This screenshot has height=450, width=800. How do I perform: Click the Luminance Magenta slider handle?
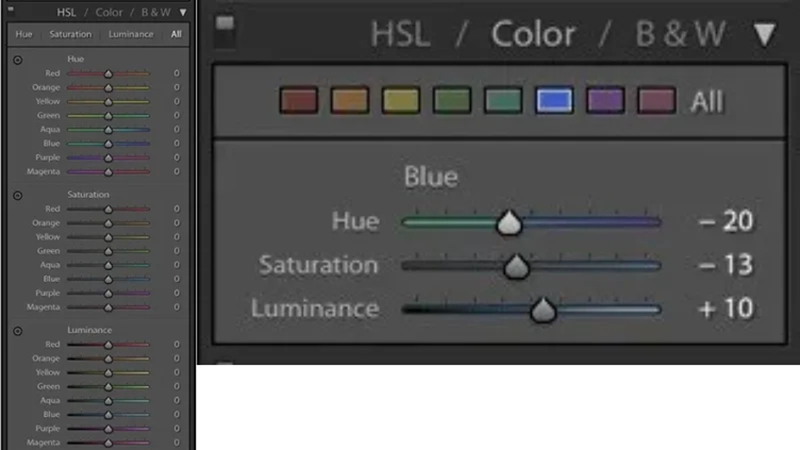[x=108, y=443]
